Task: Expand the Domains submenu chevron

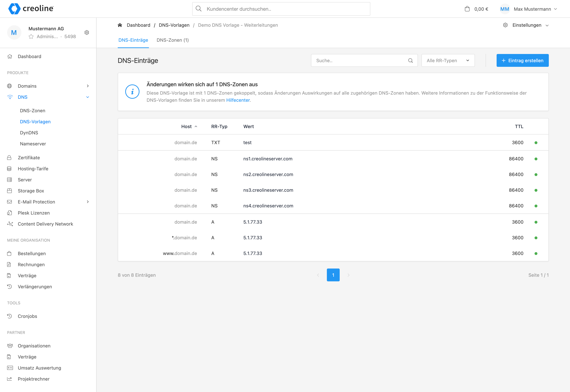Action: tap(88, 86)
